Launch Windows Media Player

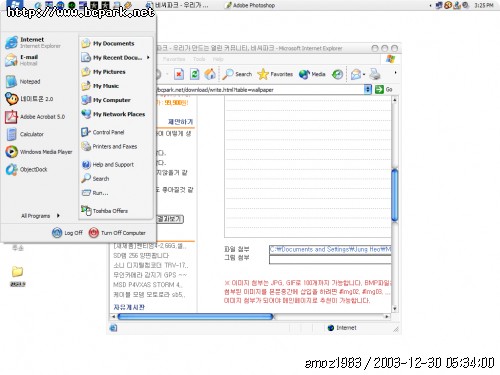tap(39, 152)
